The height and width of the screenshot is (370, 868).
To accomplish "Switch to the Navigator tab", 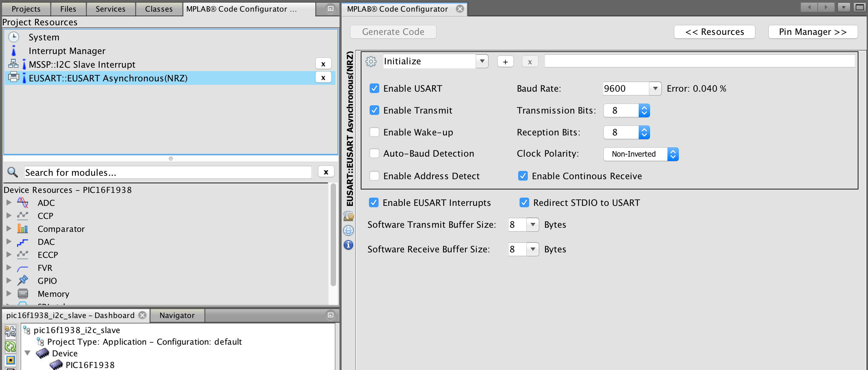I will 177,315.
